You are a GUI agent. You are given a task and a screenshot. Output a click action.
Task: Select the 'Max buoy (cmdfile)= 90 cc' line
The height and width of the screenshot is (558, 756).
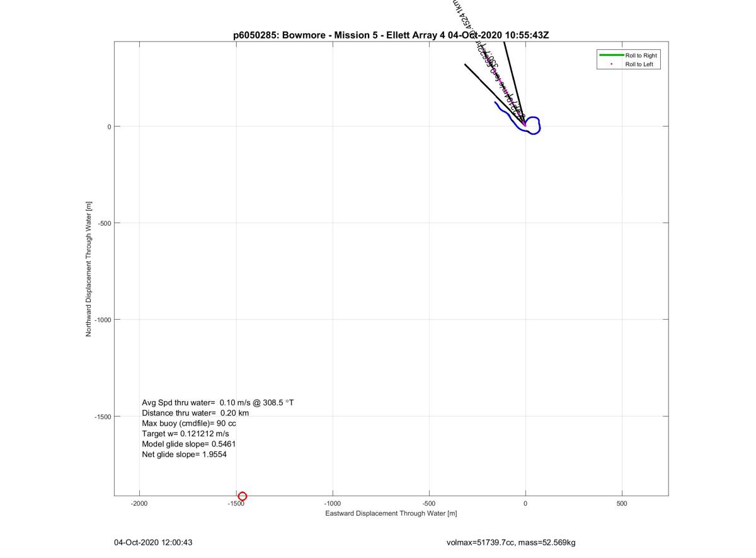coord(189,423)
